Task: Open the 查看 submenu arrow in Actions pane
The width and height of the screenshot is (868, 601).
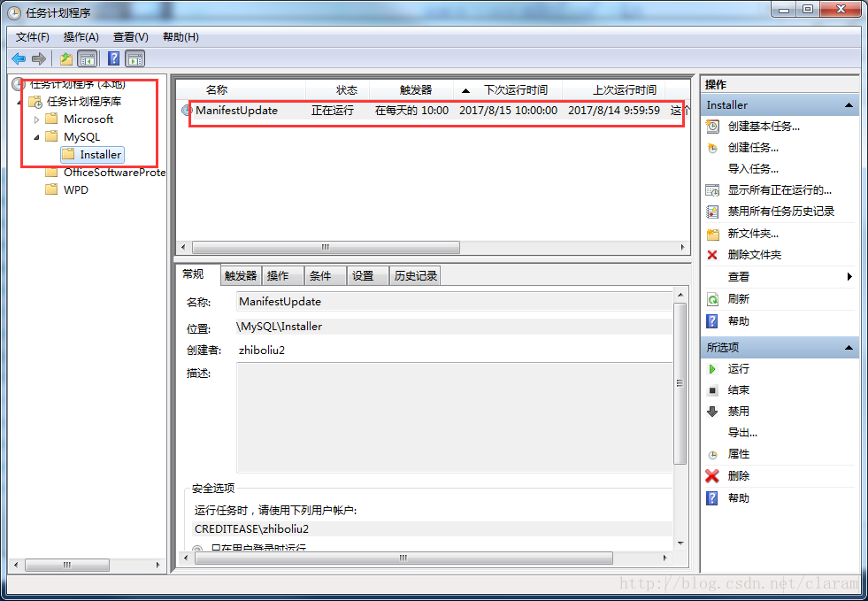Action: (x=849, y=275)
